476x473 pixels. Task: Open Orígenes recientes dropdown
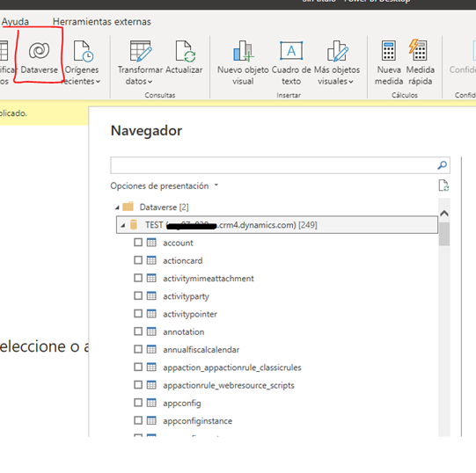[81, 63]
